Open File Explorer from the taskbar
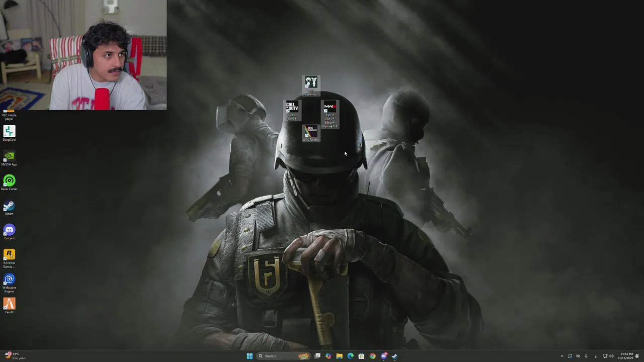The image size is (644, 362). 339,356
